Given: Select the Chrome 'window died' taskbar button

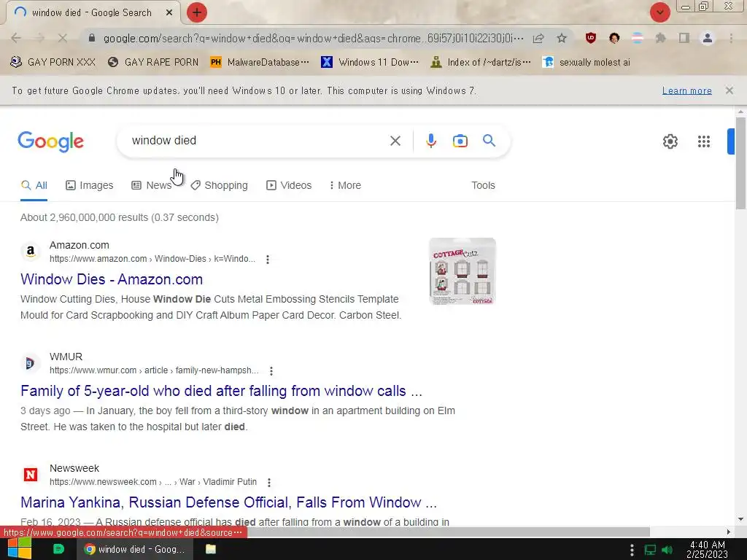Looking at the screenshot, I should pyautogui.click(x=135, y=549).
